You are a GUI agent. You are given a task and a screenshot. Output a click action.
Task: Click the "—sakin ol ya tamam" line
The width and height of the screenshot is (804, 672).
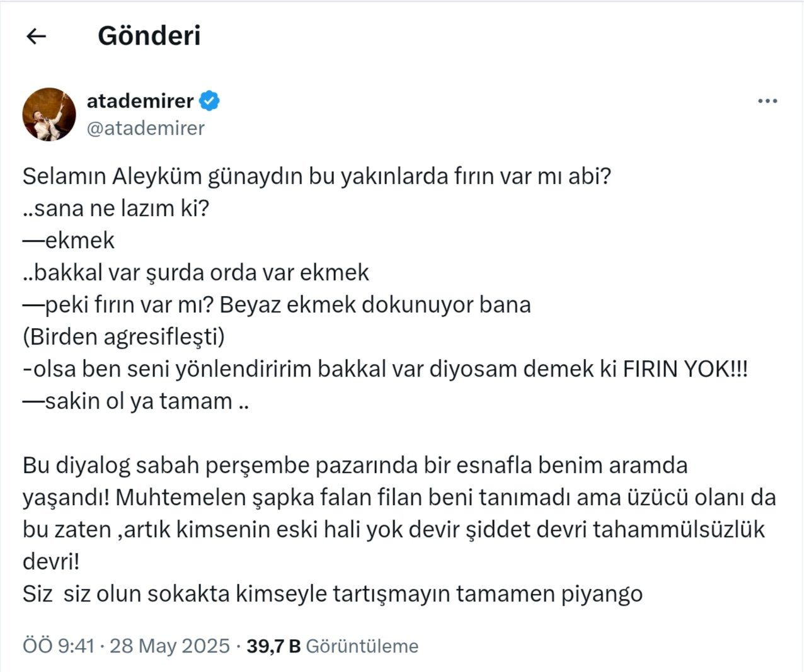pyautogui.click(x=135, y=401)
